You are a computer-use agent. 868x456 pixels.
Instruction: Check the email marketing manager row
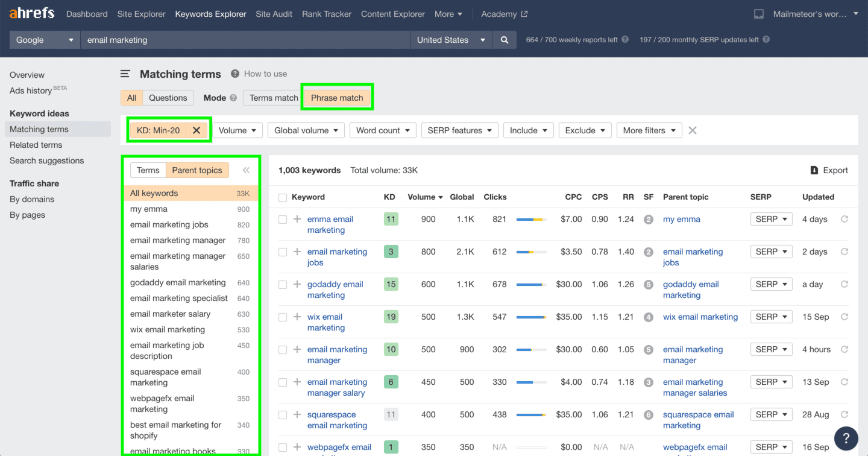tap(283, 350)
